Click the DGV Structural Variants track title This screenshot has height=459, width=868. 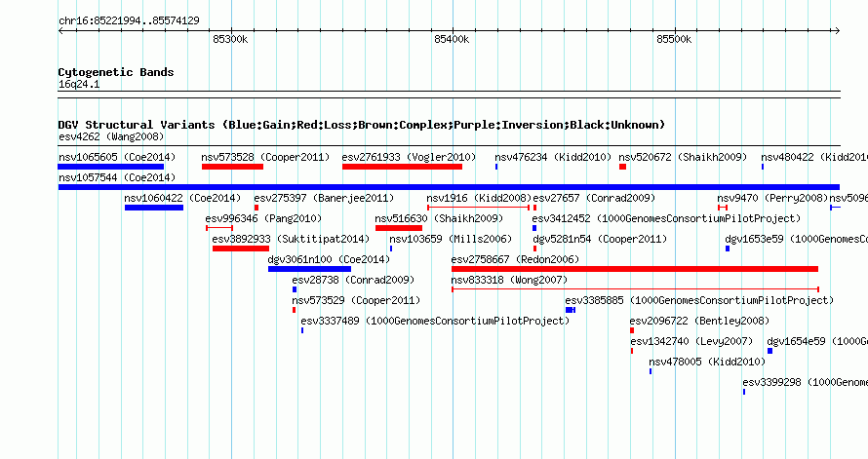click(362, 125)
